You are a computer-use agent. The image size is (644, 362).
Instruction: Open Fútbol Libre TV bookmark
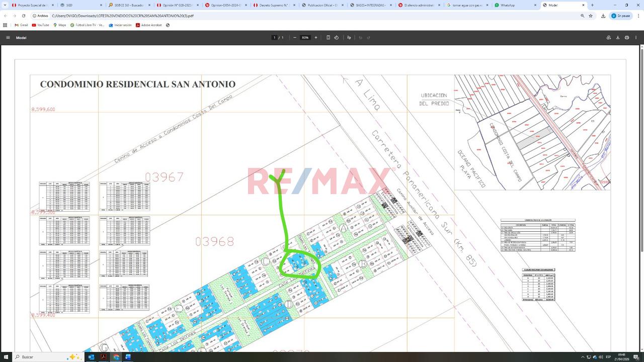tap(88, 25)
